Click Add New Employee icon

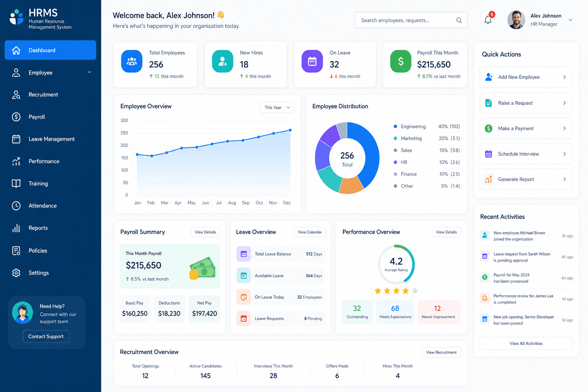(489, 77)
